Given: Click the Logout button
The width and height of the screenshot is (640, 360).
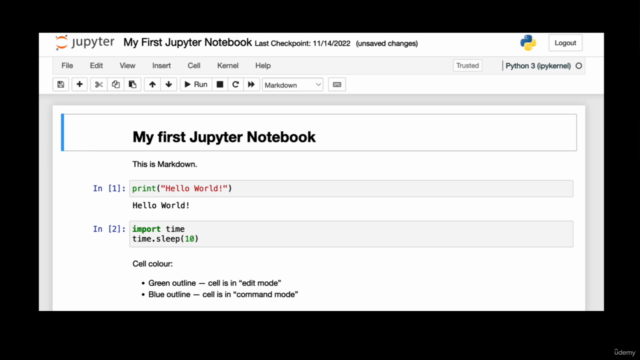Looking at the screenshot, I should [565, 43].
